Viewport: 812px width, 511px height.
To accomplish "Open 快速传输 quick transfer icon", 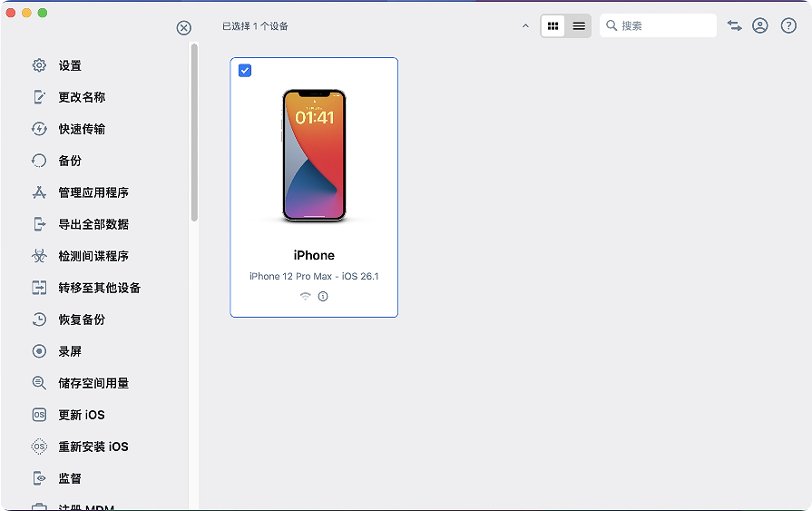I will (x=39, y=129).
